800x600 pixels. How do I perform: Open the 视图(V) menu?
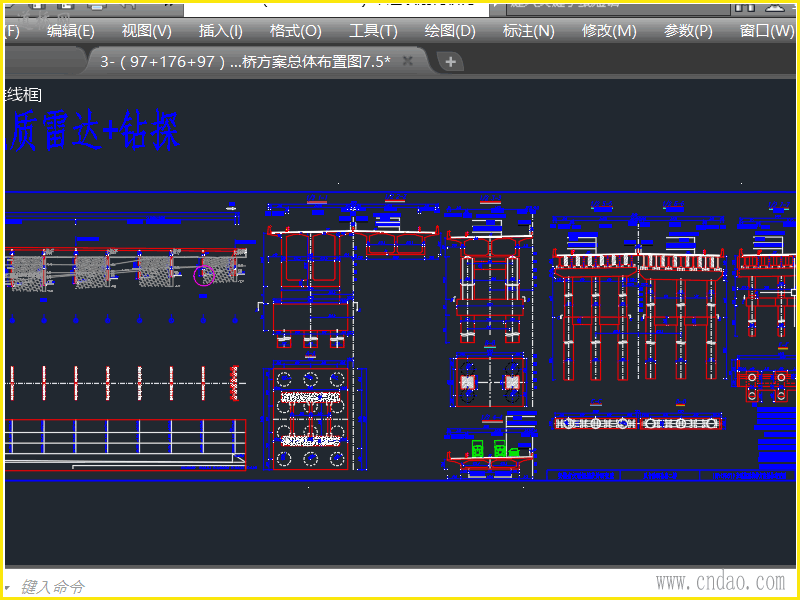coord(146,31)
